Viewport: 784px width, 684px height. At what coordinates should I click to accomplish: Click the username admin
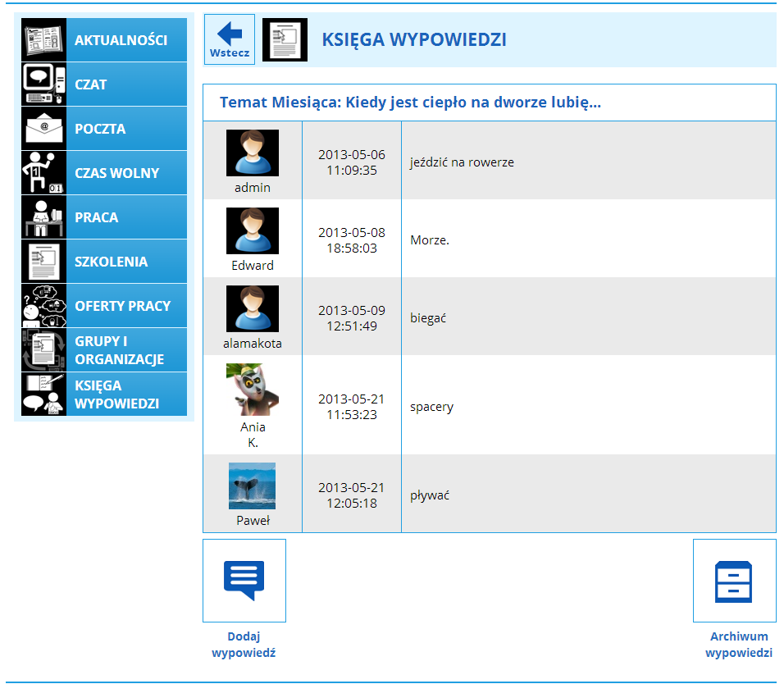coord(253,188)
